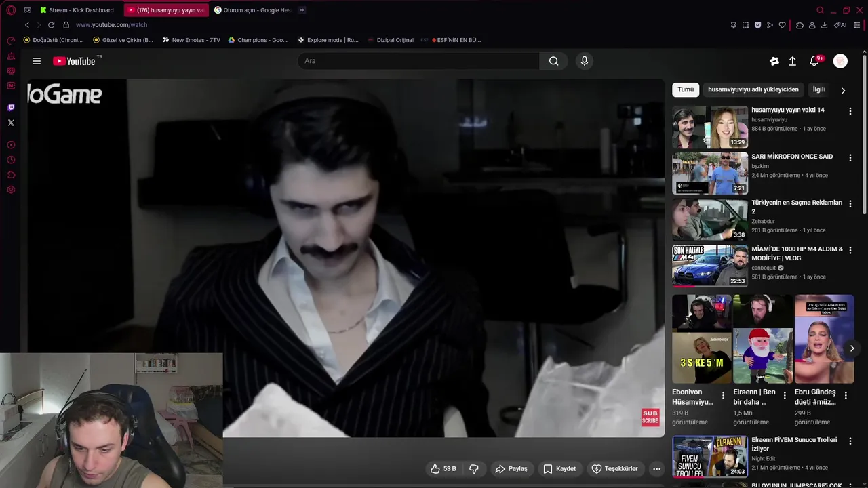
Task: Open options for Elraenn Ben bir daha short
Action: [x=785, y=395]
